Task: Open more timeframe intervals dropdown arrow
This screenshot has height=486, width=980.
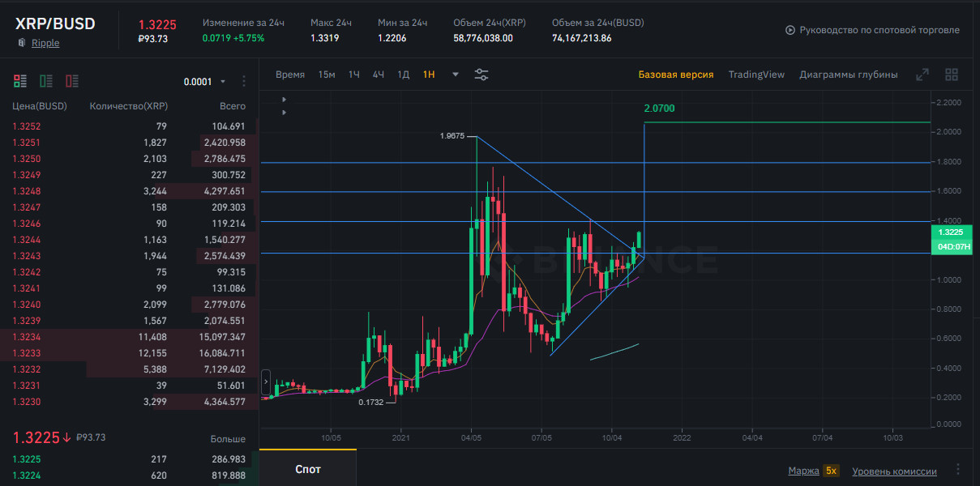Action: [456, 75]
